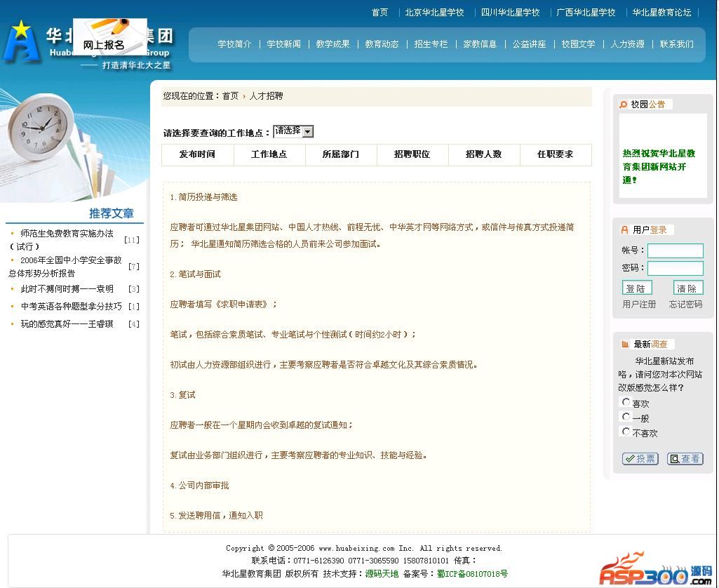
Task: Open the 蜀ICP备08107018号 footer link
Action: [x=472, y=574]
